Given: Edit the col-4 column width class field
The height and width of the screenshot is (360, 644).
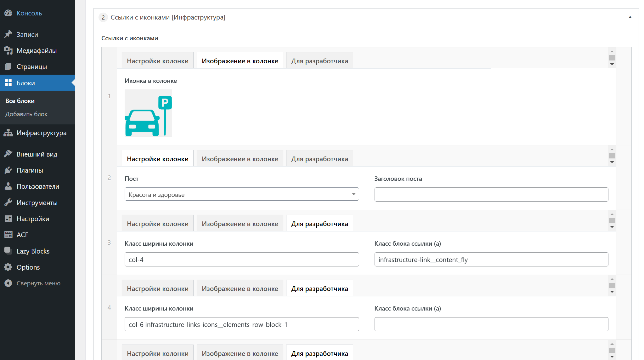Looking at the screenshot, I should [x=242, y=259].
